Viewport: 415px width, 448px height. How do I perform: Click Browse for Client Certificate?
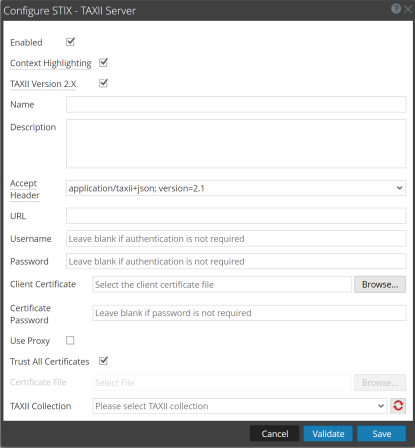click(x=380, y=284)
